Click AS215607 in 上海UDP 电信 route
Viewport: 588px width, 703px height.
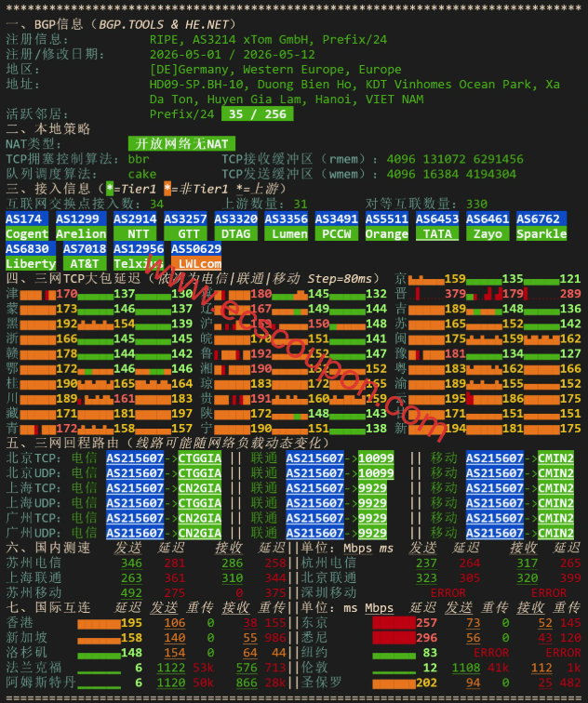tap(135, 503)
